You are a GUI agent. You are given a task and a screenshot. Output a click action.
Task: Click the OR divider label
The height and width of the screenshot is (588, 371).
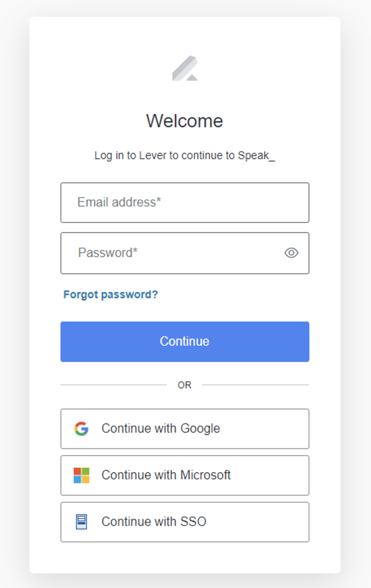(x=185, y=385)
